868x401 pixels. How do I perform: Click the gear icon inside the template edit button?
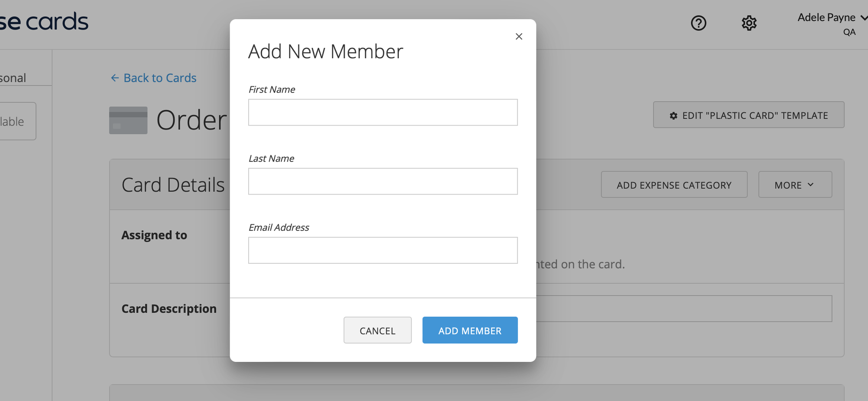(672, 116)
